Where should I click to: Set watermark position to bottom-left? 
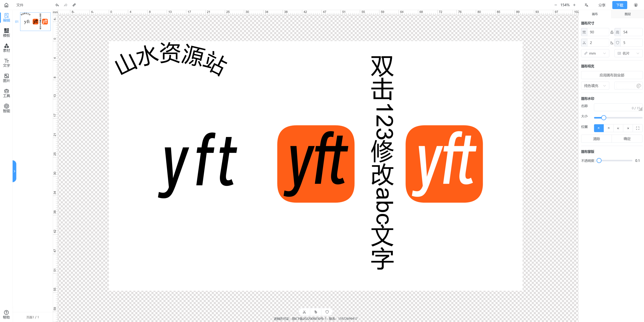point(618,128)
